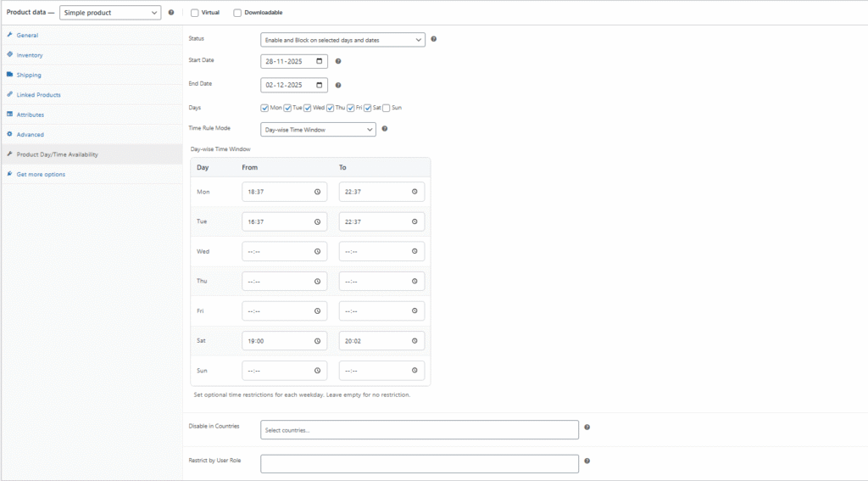868x481 pixels.
Task: Click the clock icon in Sat To field
Action: pos(415,341)
